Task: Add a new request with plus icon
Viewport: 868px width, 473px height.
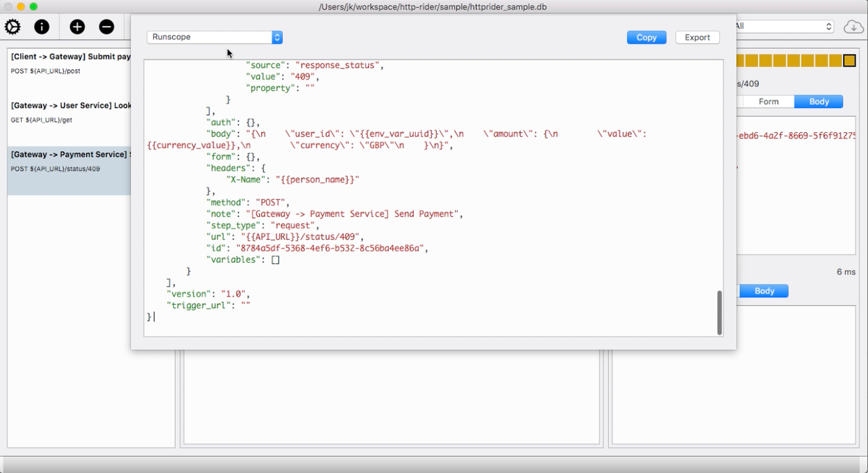Action: coord(77,26)
